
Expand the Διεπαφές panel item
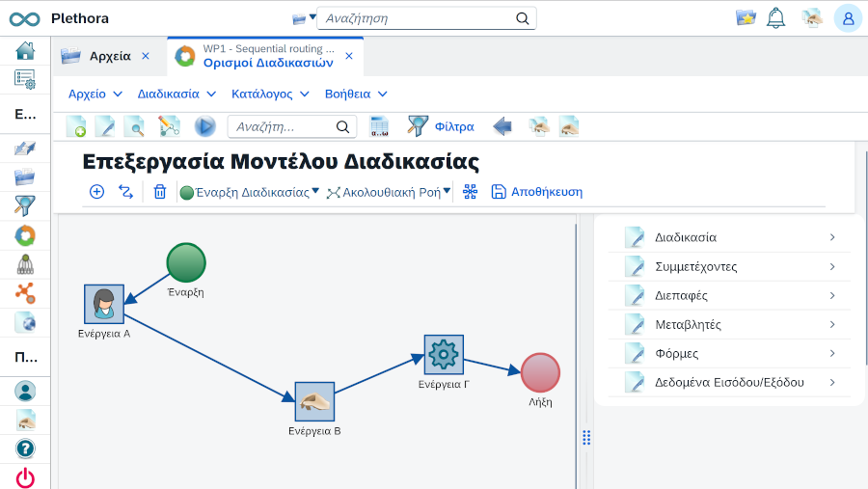click(729, 296)
